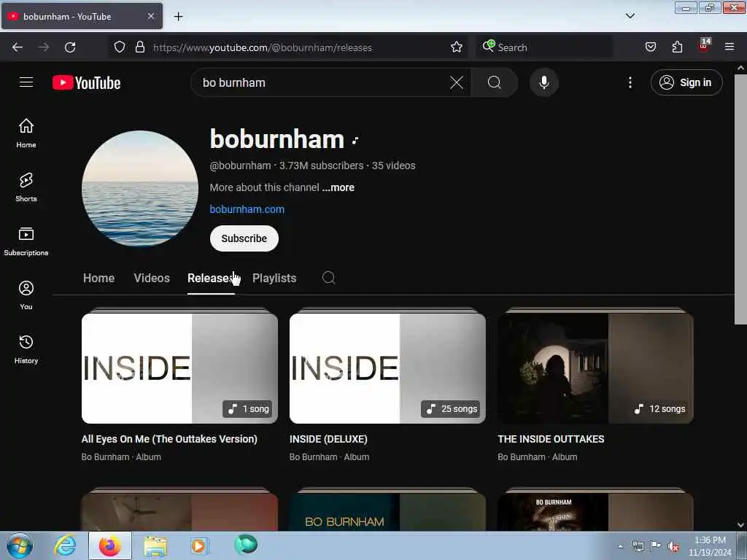
Task: Open All Eyes On Me (The Outtakes Version) title
Action: pos(169,439)
